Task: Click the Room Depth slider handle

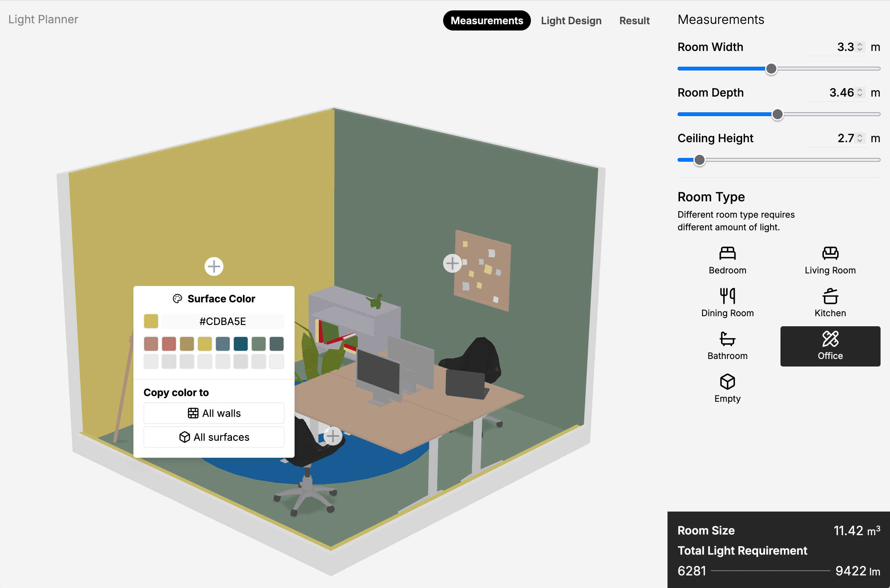Action: coord(777,115)
